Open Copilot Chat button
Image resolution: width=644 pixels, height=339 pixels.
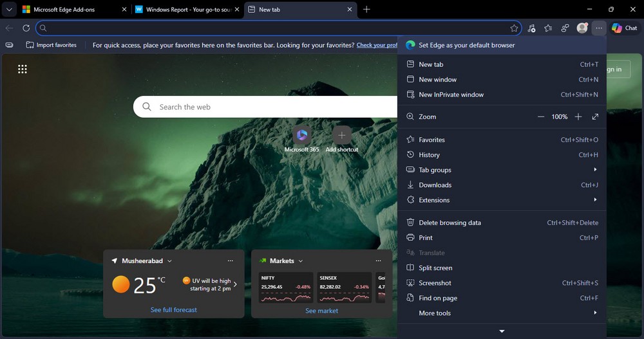(x=624, y=28)
